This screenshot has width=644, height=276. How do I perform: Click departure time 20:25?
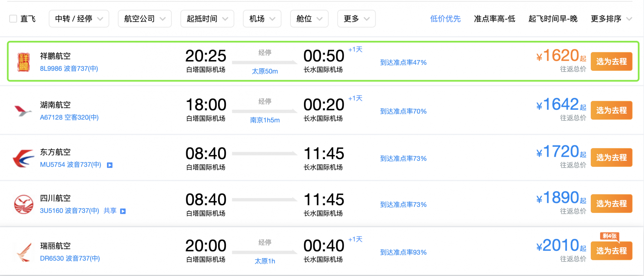click(x=206, y=56)
